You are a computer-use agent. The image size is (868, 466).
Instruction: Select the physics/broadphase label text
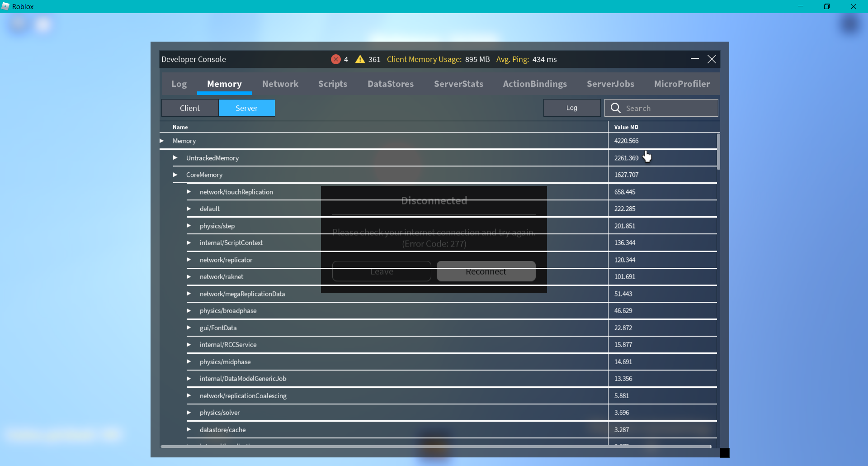click(228, 310)
